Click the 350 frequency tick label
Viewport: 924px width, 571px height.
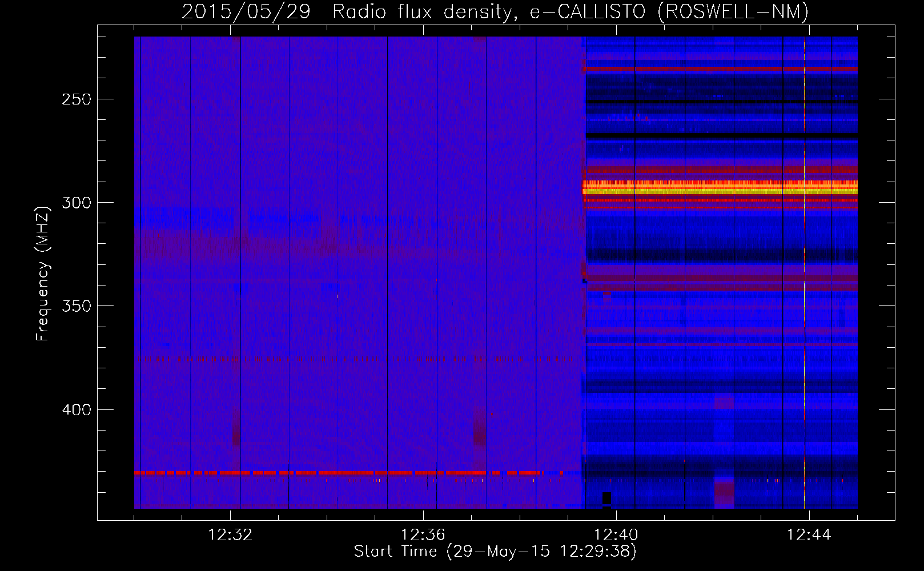pos(77,306)
